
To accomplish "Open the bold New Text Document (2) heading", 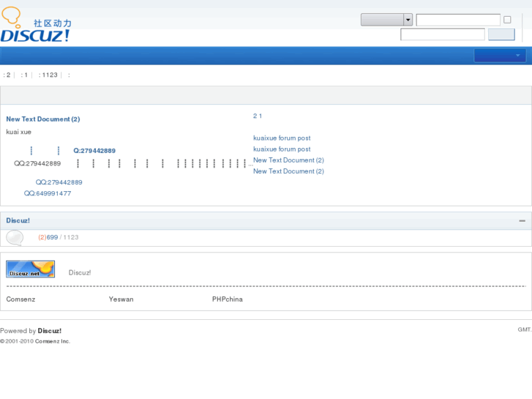I will coord(43,119).
